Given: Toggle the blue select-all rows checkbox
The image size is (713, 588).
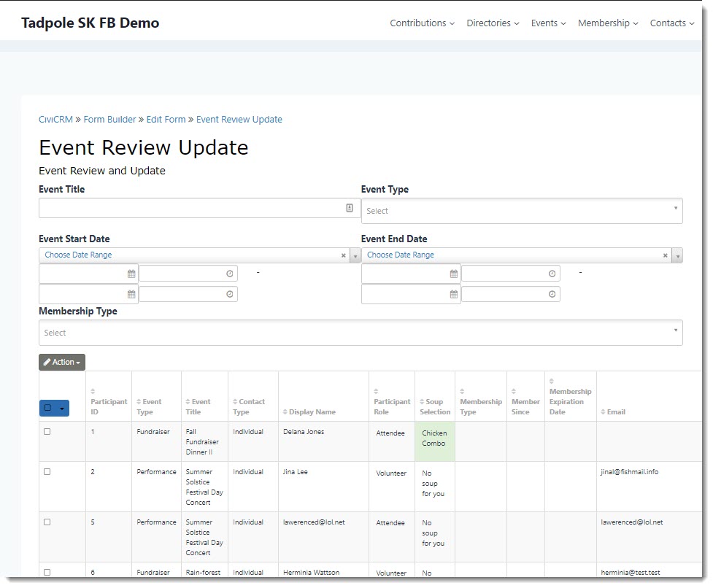Looking at the screenshot, I should [47, 408].
